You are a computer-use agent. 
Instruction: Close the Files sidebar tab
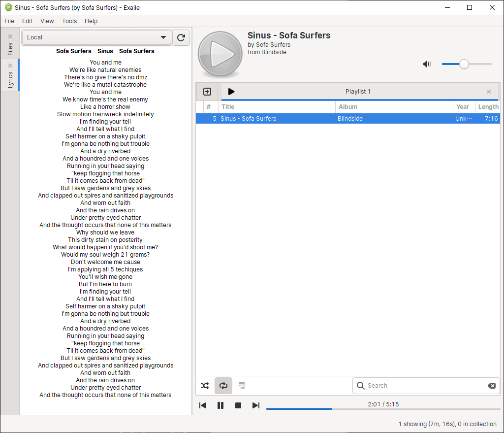(x=10, y=36)
